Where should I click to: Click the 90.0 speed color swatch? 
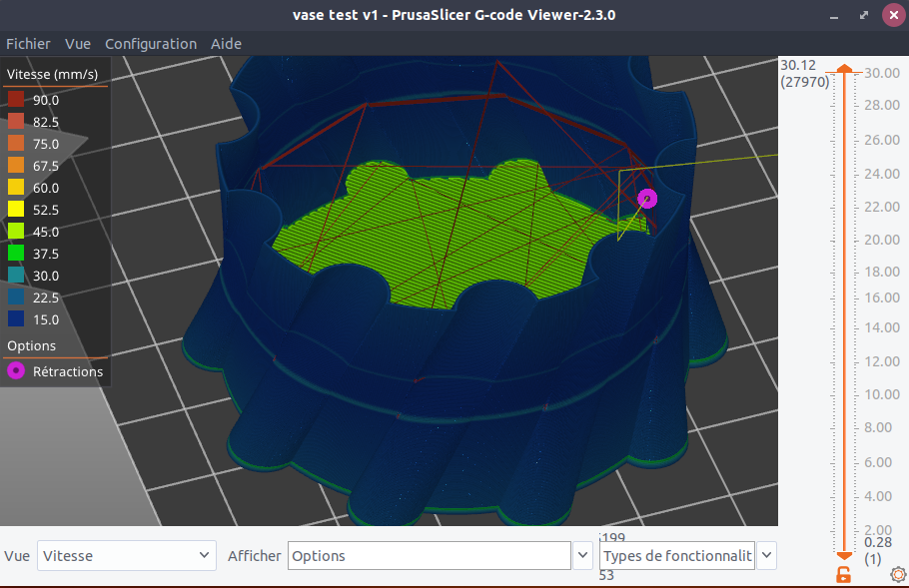click(16, 99)
